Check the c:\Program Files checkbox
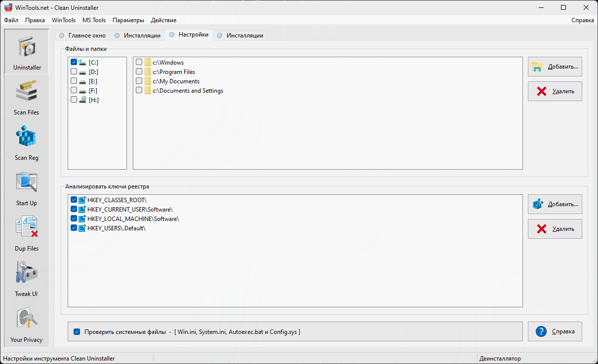The width and height of the screenshot is (598, 364). pos(139,72)
